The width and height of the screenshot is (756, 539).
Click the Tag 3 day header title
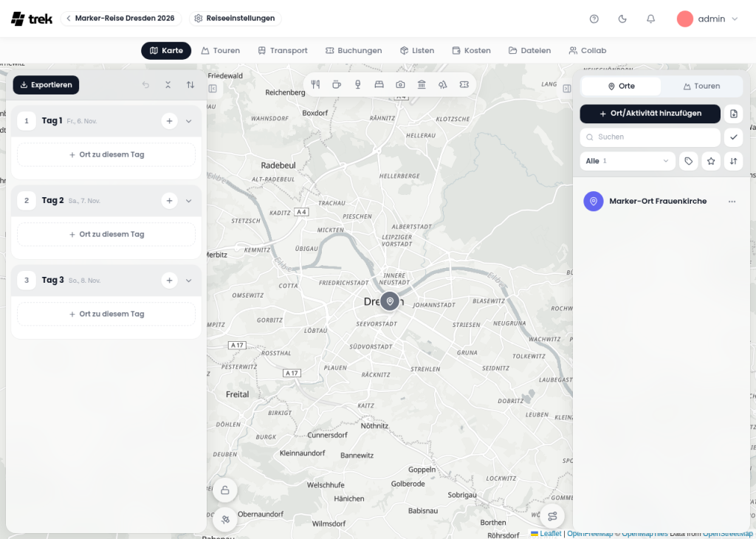[52, 280]
